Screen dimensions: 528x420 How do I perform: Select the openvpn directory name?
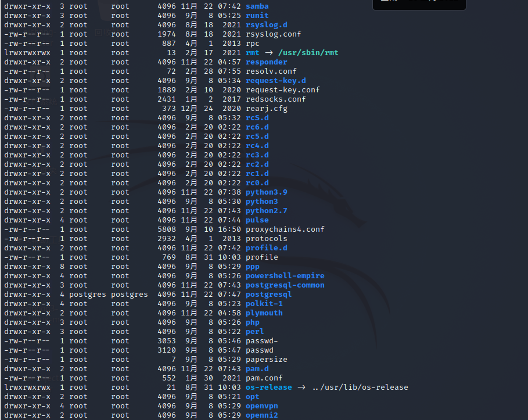coord(261,406)
